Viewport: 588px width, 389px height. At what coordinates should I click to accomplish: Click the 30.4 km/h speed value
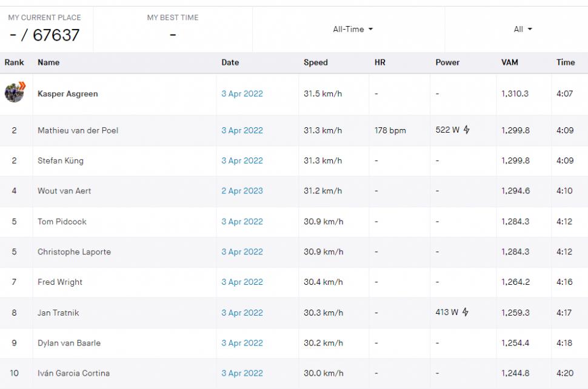point(323,282)
